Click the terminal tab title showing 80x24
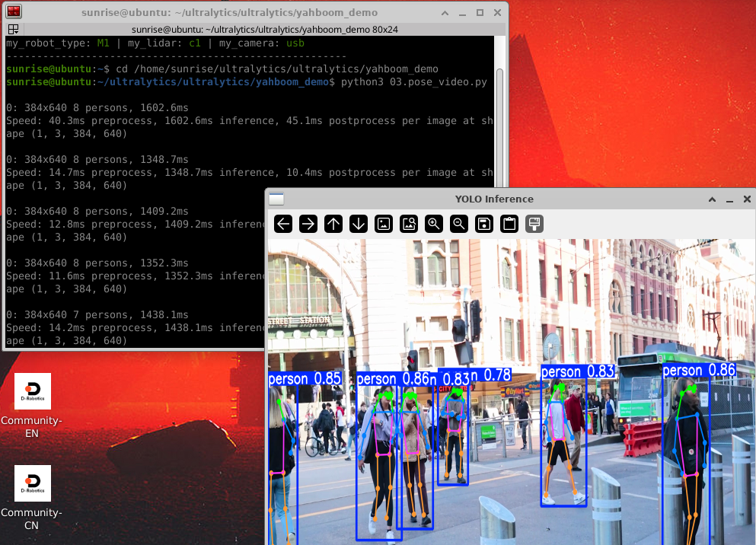Viewport: 756px width, 545px height. pyautogui.click(x=265, y=30)
